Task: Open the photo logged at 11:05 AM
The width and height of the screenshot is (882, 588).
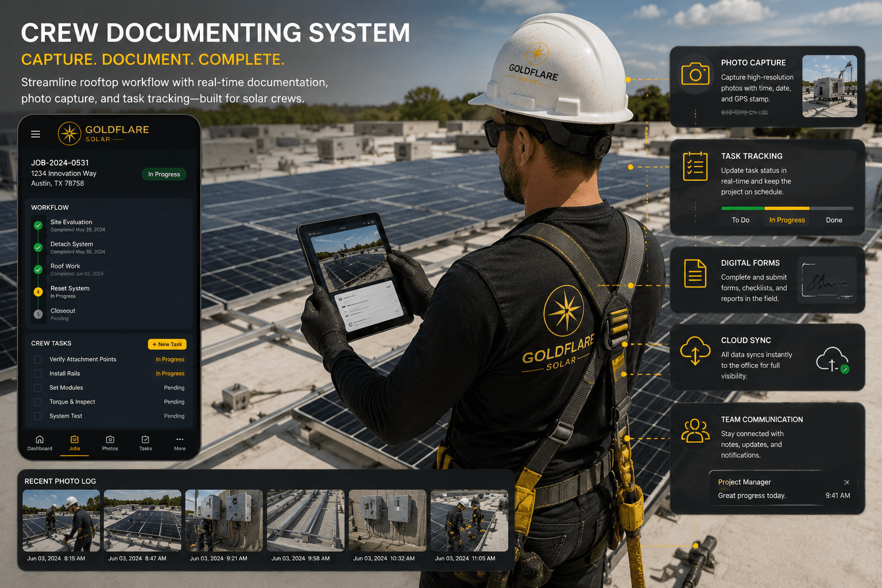Action: click(469, 520)
